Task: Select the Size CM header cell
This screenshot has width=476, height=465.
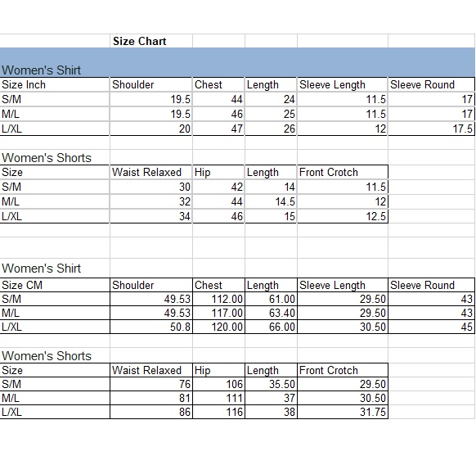Action: click(55, 285)
